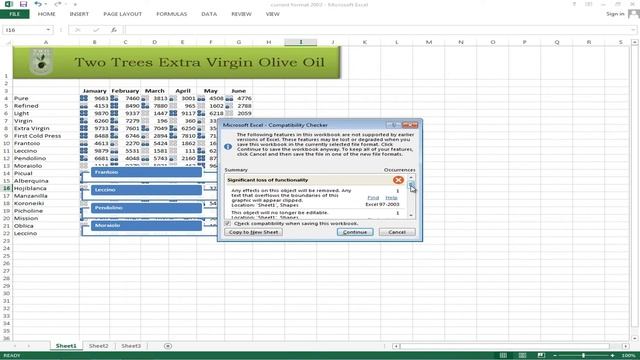This screenshot has width=640, height=360.
Task: Click Copy to New Sheet button
Action: pyautogui.click(x=253, y=232)
